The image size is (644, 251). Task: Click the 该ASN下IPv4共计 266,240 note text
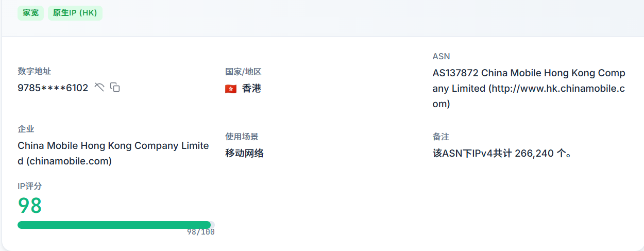pos(502,153)
